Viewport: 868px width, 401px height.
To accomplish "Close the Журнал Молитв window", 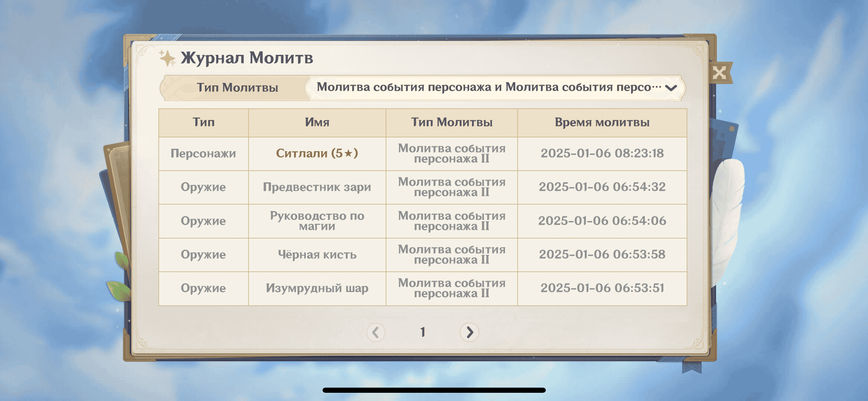I will [719, 73].
